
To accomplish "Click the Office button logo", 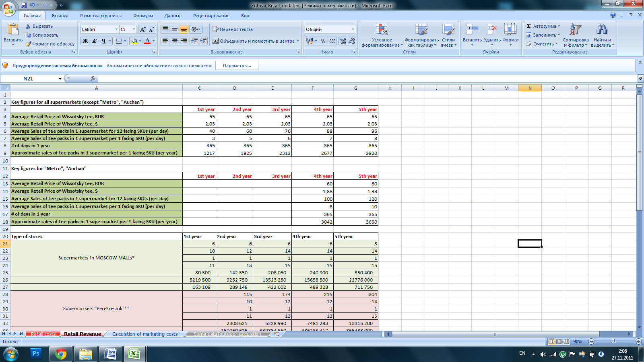I will pyautogui.click(x=8, y=8).
